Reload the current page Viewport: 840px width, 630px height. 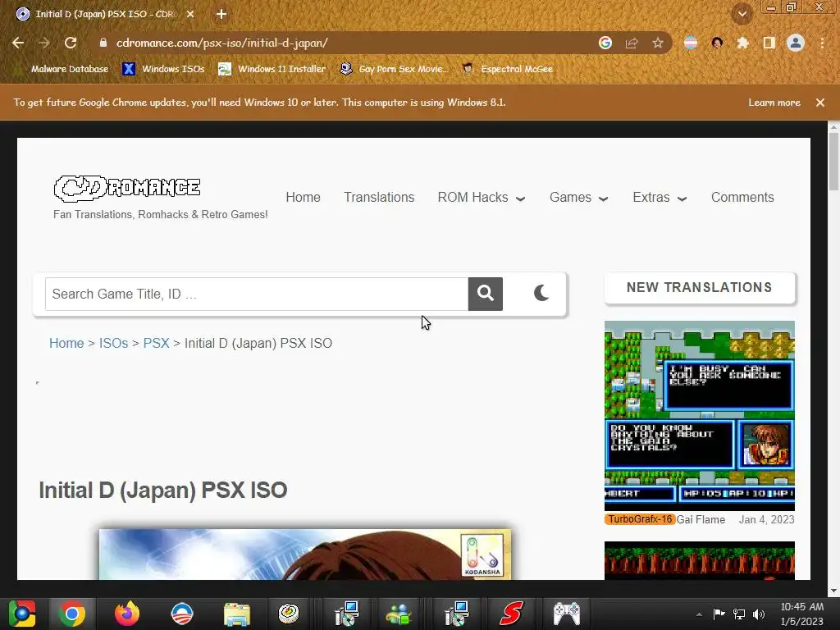[x=71, y=43]
